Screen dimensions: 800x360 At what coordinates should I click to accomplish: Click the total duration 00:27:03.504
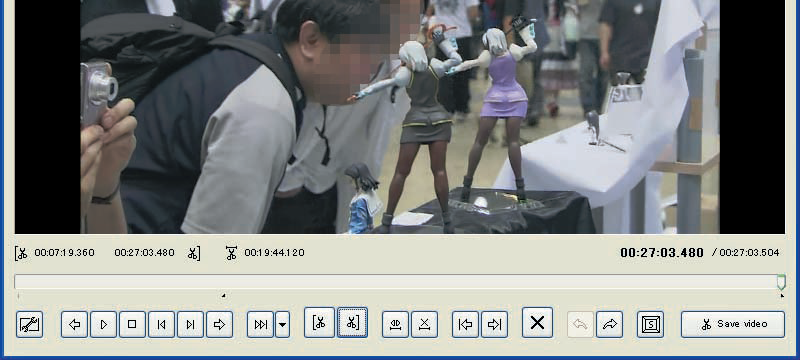point(749,252)
